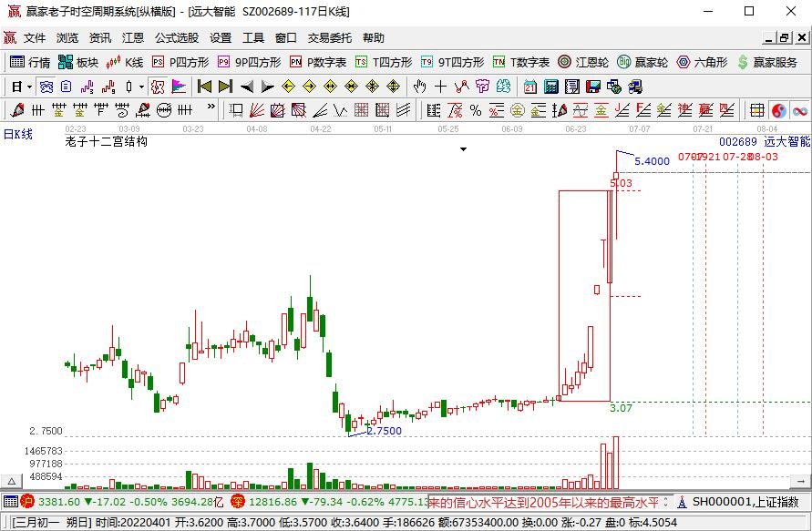Open the 赢家轮 wheel tool
Screen dimensions: 812x531
[x=642, y=62]
